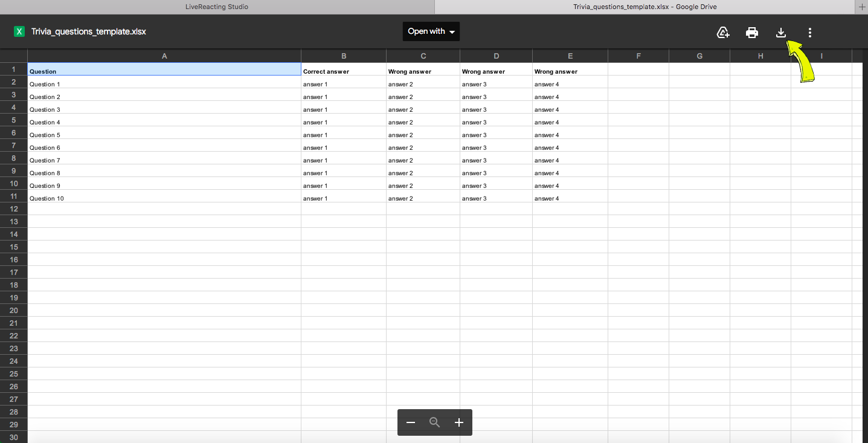This screenshot has height=443, width=868.
Task: Click the Wrong answer cell in column C
Action: (x=423, y=70)
